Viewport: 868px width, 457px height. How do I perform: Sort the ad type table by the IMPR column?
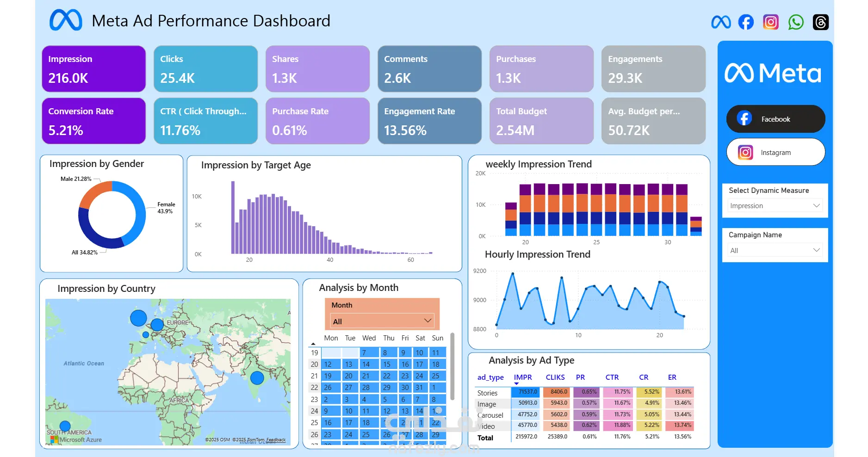tap(523, 377)
